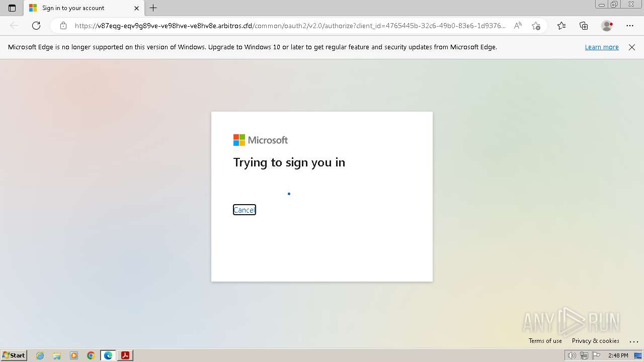Refresh the page
Image resolution: width=644 pixels, height=362 pixels.
click(x=36, y=26)
